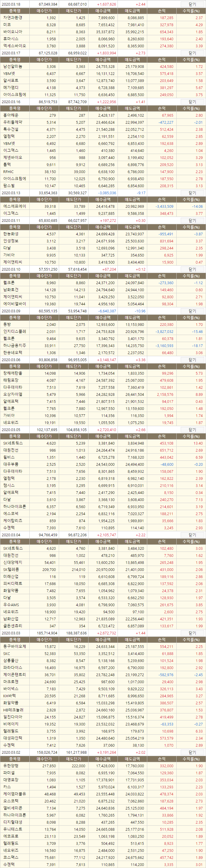The height and width of the screenshot is (868, 206).
Task: Click the 대우부품 stock name
Action: coord(11,464)
